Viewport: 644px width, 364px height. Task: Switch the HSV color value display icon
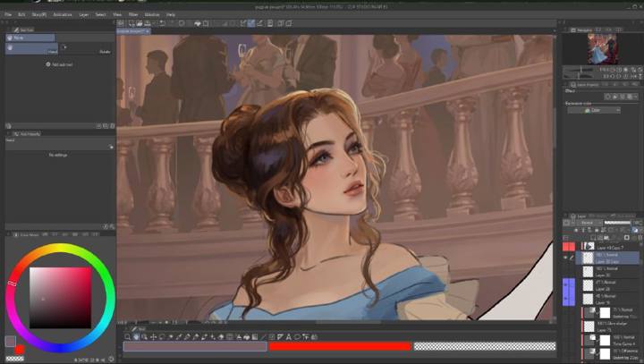[x=111, y=359]
